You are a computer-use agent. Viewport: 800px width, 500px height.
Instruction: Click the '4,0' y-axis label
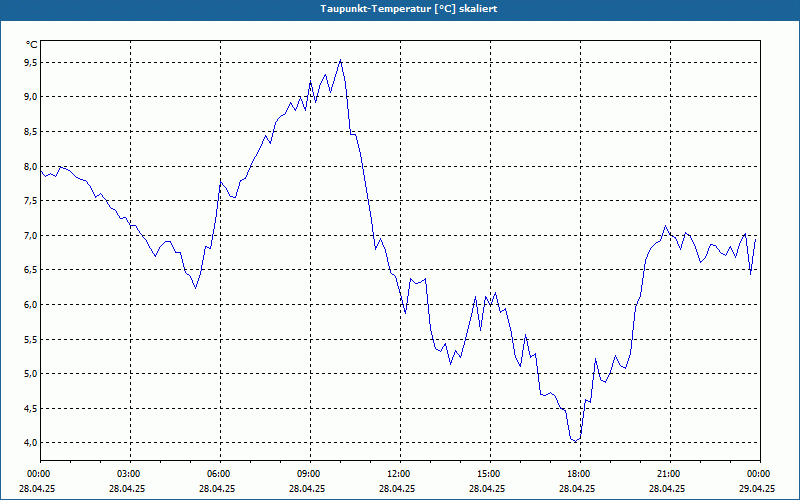31,443
